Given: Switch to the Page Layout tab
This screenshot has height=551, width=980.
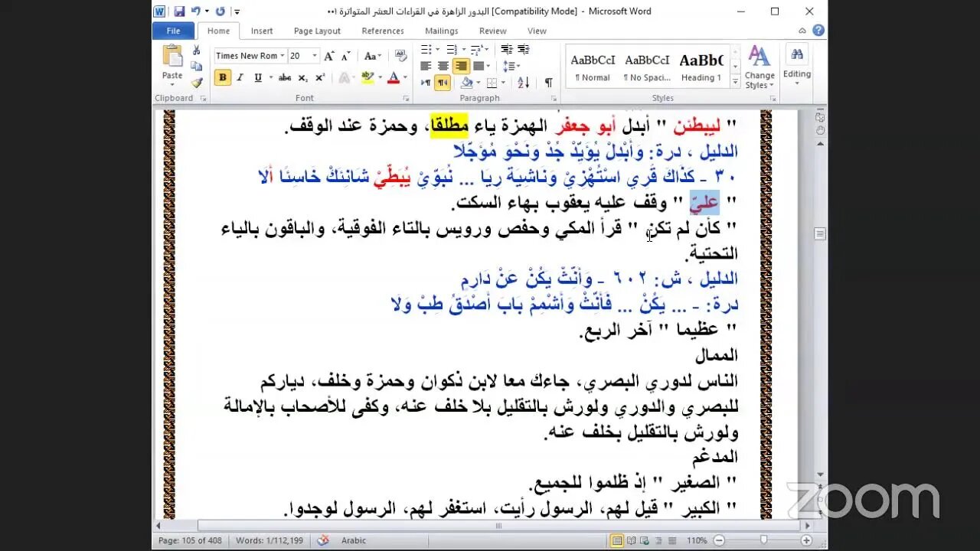Looking at the screenshot, I should 317,31.
